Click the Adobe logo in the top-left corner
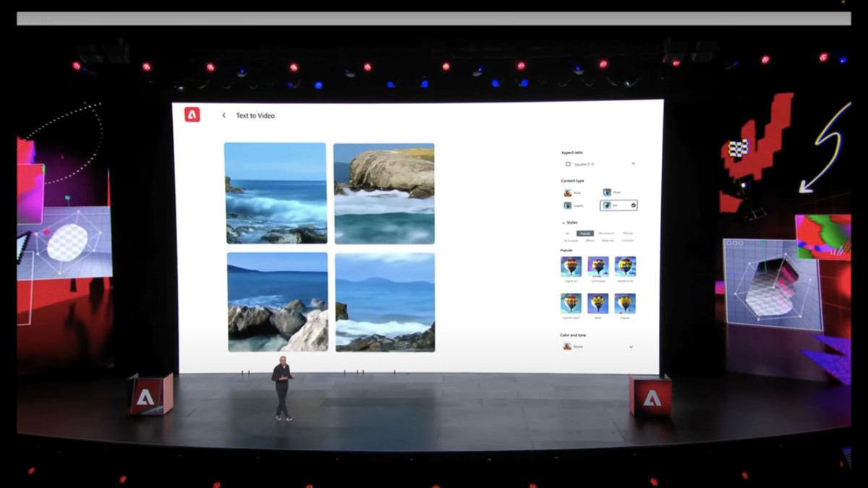The width and height of the screenshot is (868, 488). pyautogui.click(x=191, y=115)
